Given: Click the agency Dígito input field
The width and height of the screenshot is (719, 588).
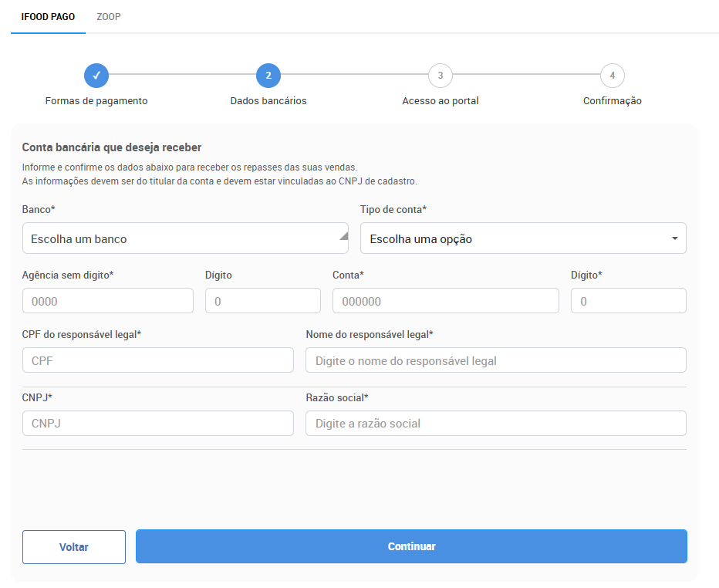Looking at the screenshot, I should pos(262,301).
